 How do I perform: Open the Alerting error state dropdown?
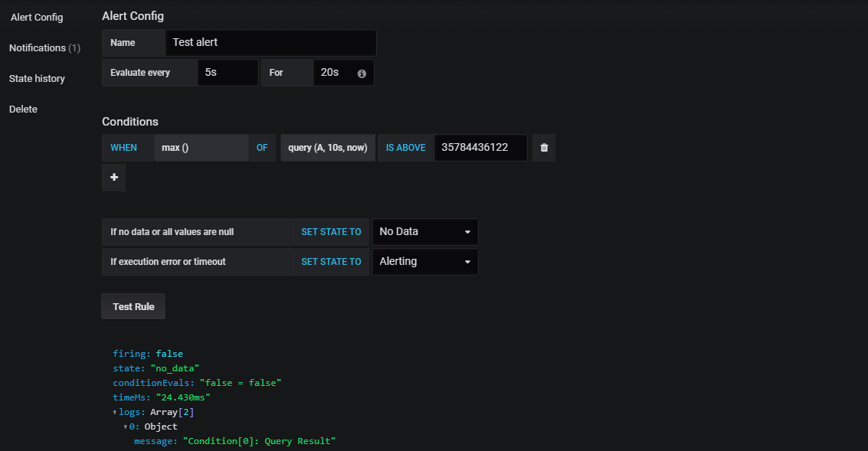point(424,262)
